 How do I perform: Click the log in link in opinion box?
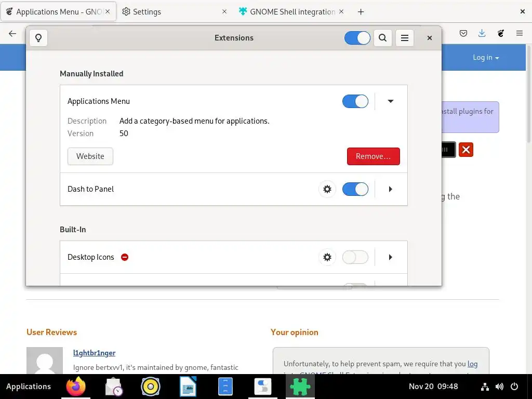pyautogui.click(x=472, y=364)
